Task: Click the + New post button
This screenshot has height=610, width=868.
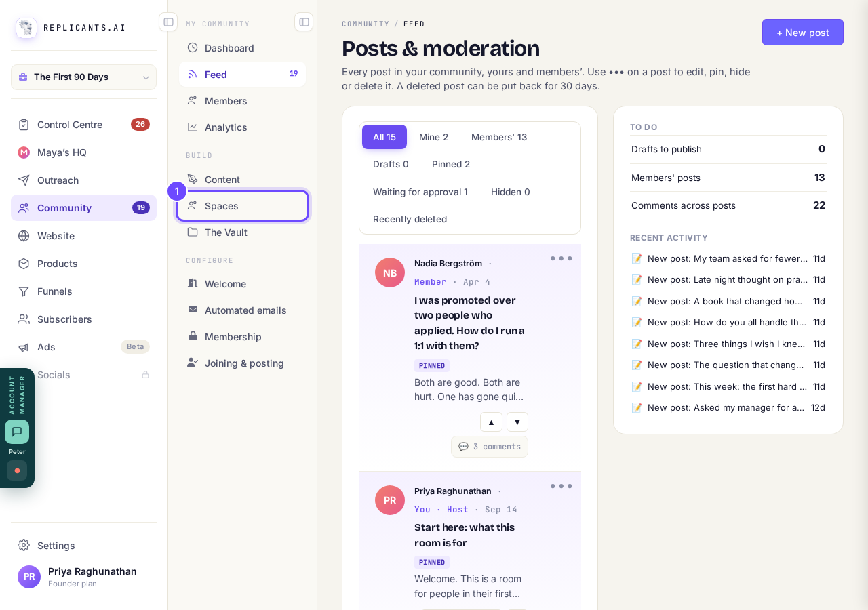Action: coord(803,33)
